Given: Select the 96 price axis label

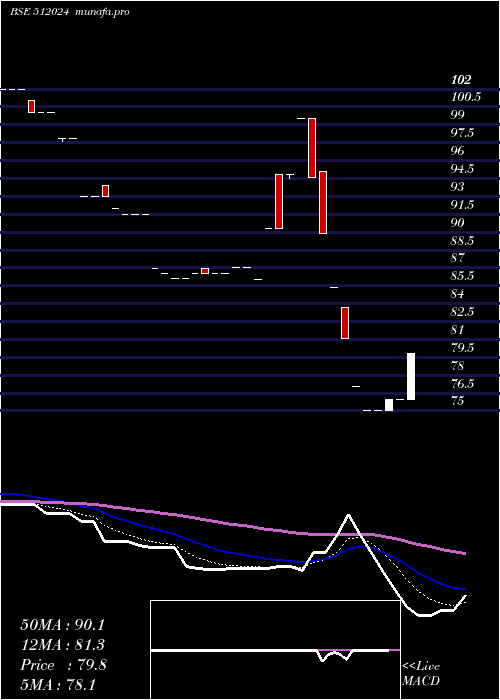Looking at the screenshot, I should tap(458, 150).
